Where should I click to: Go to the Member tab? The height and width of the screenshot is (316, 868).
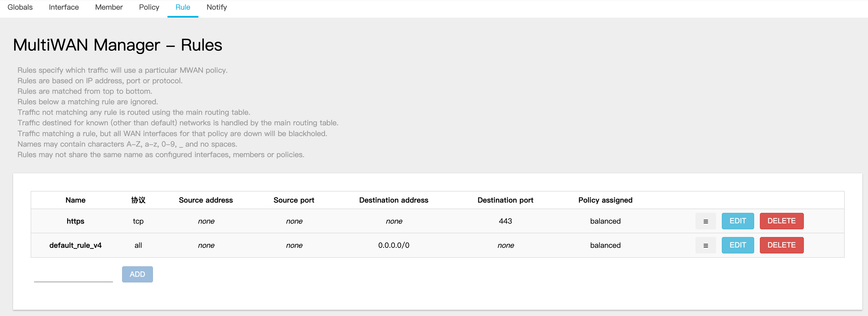[109, 7]
